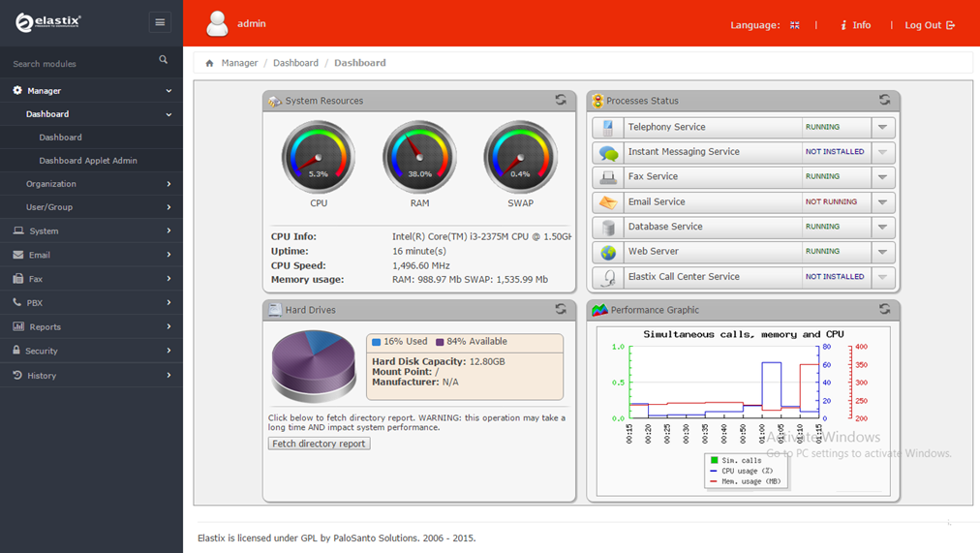The image size is (980, 553).
Task: Select Dashboard item under Dashboard submenu
Action: click(91, 138)
